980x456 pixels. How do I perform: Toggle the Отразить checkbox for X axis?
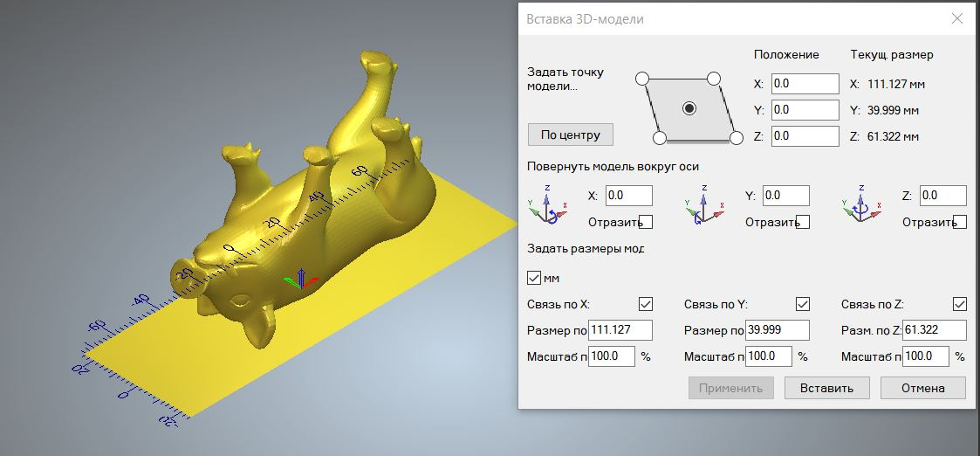pyautogui.click(x=646, y=222)
